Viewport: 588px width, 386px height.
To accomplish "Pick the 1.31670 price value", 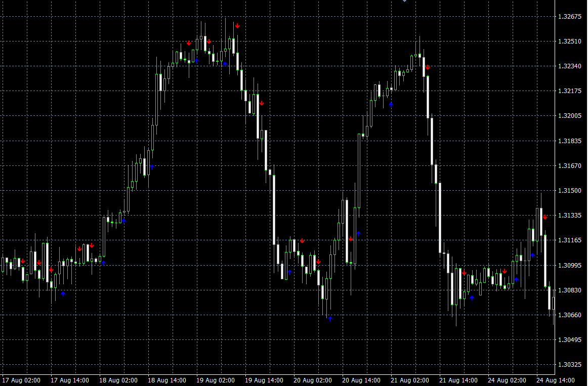I will 570,165.
